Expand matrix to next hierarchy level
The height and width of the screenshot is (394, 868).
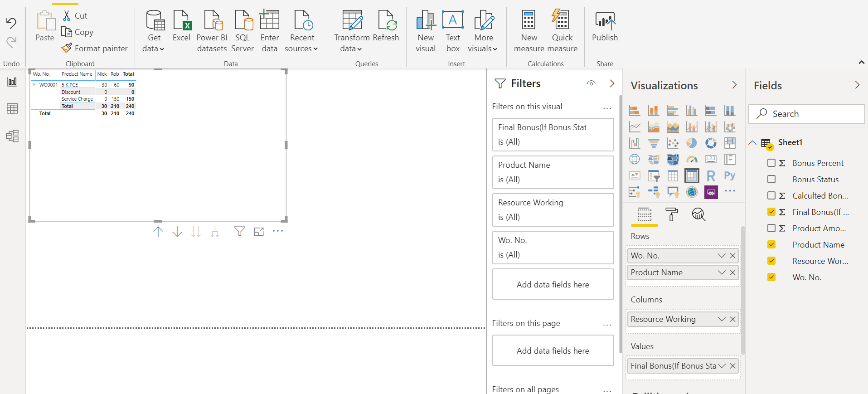(x=215, y=232)
